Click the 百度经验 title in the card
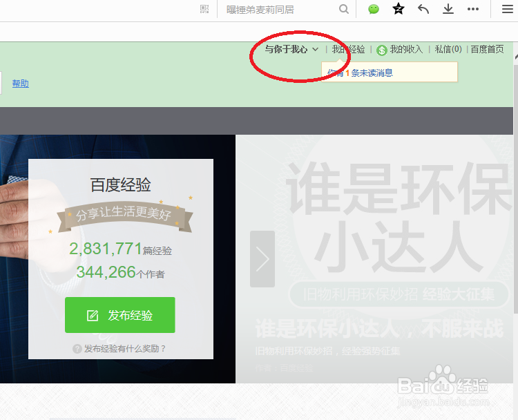 121,184
